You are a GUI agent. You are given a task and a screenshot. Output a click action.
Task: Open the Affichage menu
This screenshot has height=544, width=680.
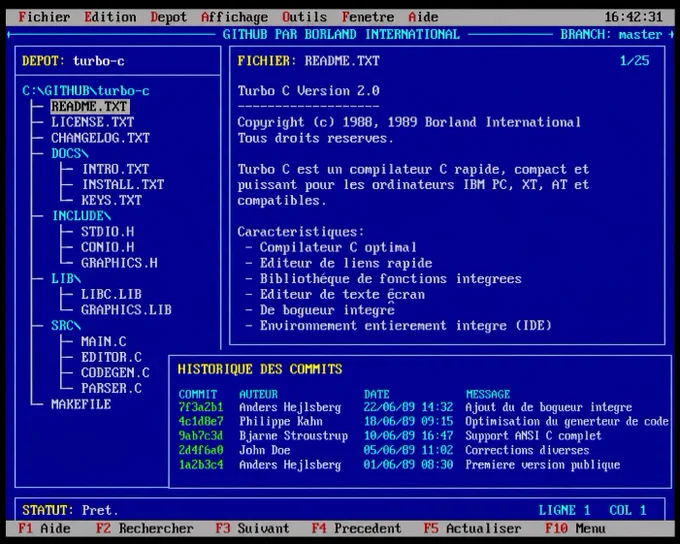pos(235,17)
